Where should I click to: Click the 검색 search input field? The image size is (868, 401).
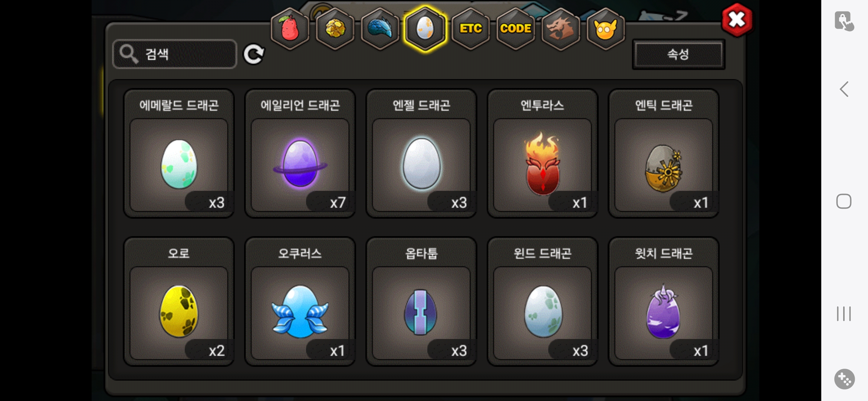click(174, 54)
